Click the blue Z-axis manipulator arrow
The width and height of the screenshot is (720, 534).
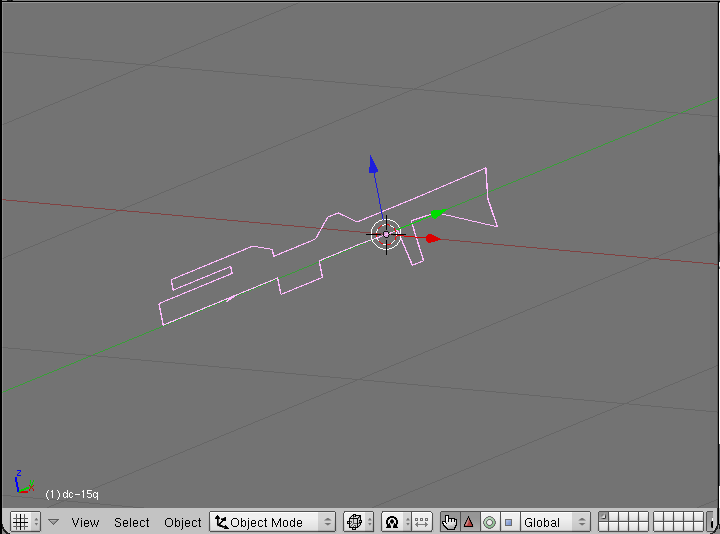point(373,165)
